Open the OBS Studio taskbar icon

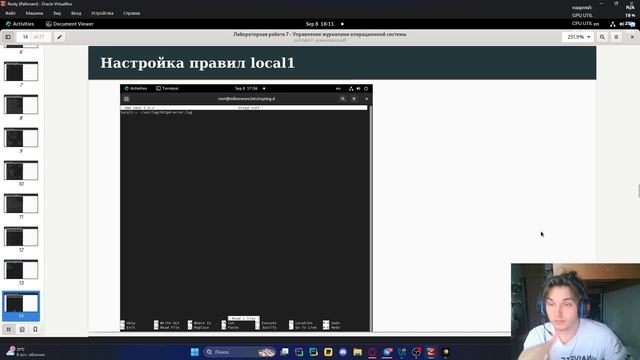tap(416, 352)
